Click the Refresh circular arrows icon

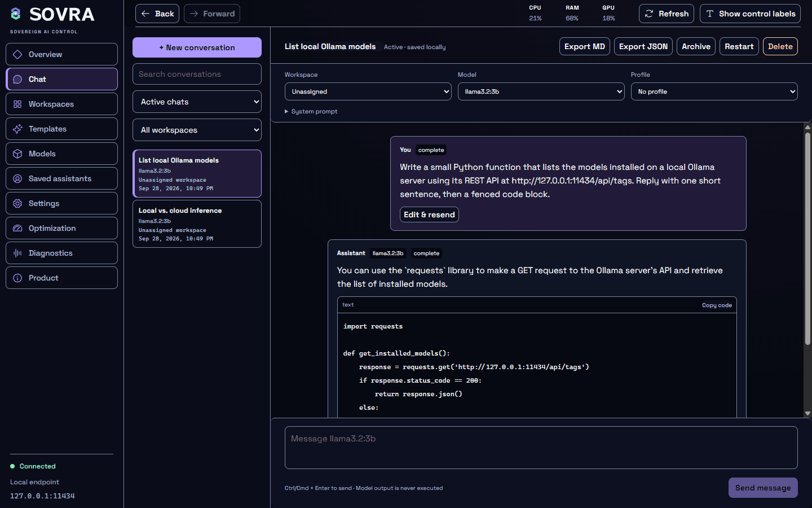click(649, 14)
